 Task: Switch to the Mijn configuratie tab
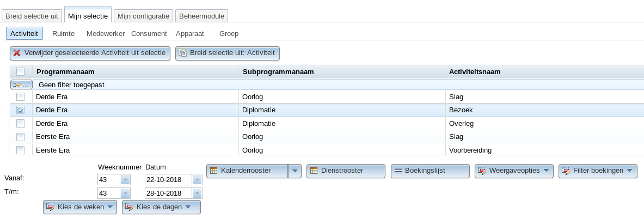(x=143, y=16)
